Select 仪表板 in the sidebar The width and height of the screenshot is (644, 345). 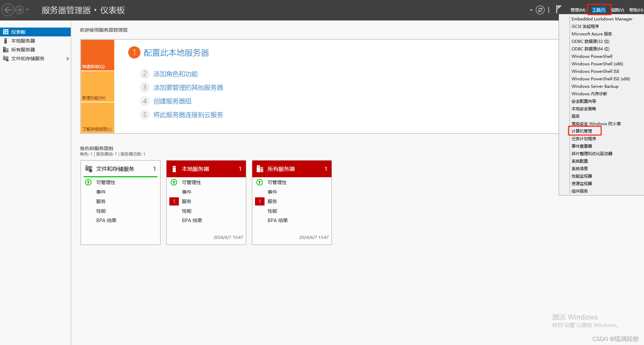pos(35,32)
